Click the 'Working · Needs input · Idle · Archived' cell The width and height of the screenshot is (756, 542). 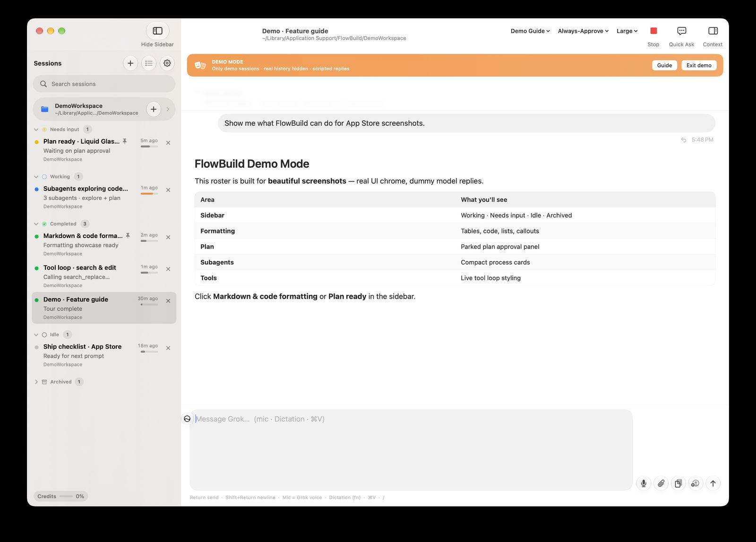[516, 215]
